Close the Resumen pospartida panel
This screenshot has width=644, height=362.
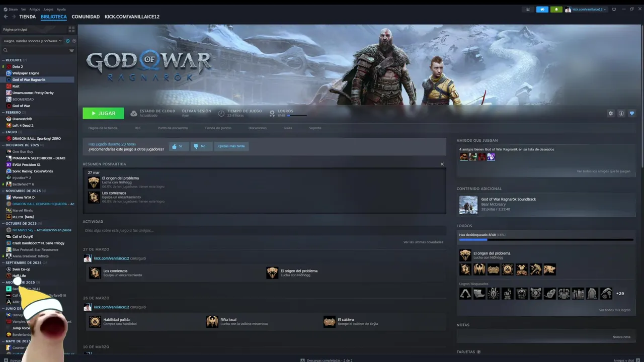(442, 164)
